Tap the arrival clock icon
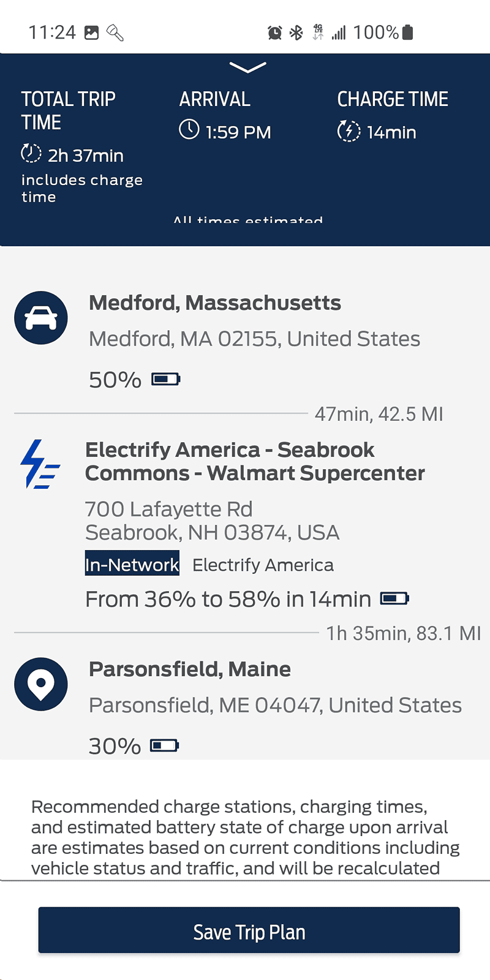 pyautogui.click(x=189, y=130)
